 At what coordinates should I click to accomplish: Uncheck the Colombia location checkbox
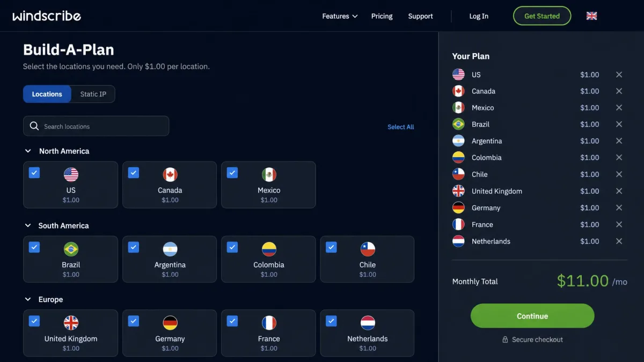pos(232,247)
